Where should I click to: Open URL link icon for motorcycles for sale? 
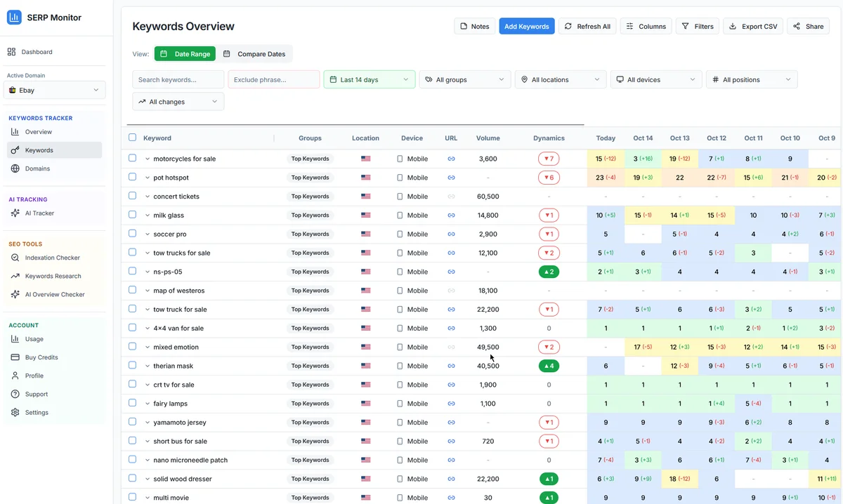click(x=451, y=159)
